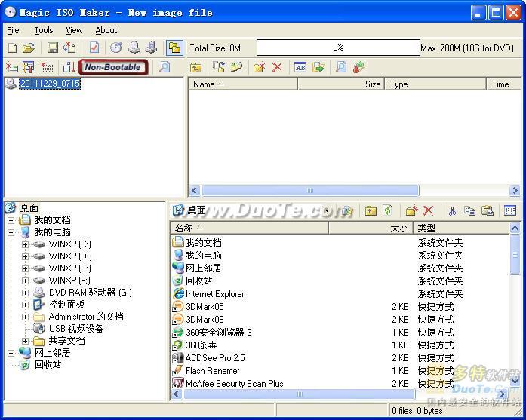This screenshot has height=420, width=526.
Task: Select the 20111229_0715 volume node
Action: point(50,83)
